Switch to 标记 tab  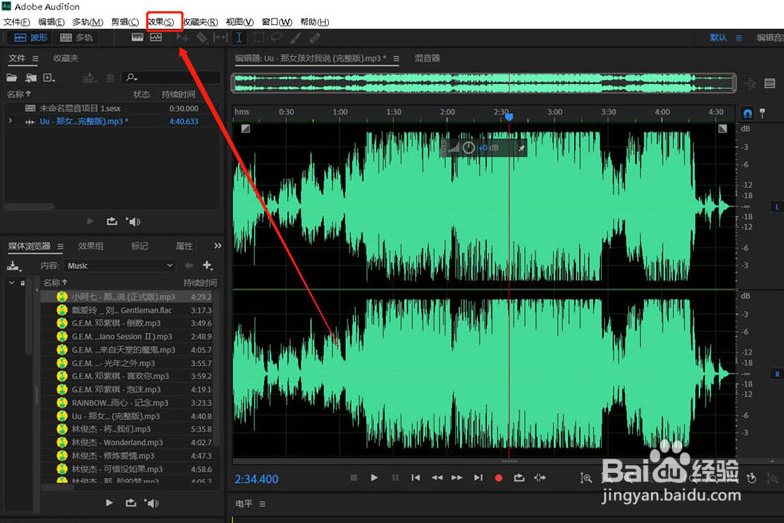coord(140,246)
